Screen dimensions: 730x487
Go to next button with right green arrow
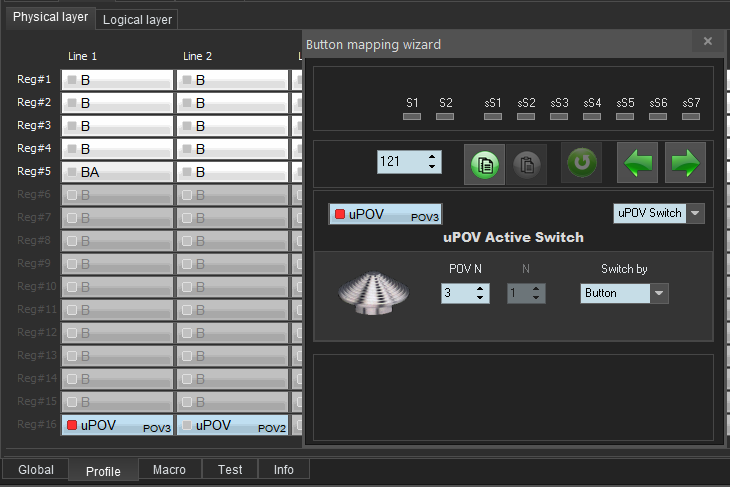(x=685, y=162)
